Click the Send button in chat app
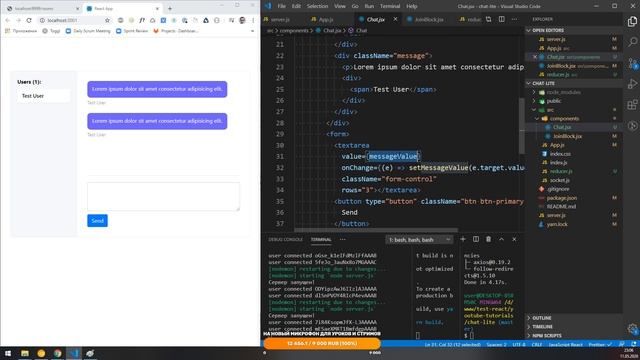The image size is (640, 360). 98,221
